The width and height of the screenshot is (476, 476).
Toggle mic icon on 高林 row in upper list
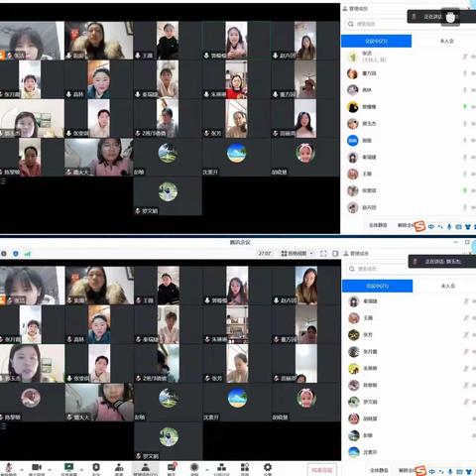465,90
